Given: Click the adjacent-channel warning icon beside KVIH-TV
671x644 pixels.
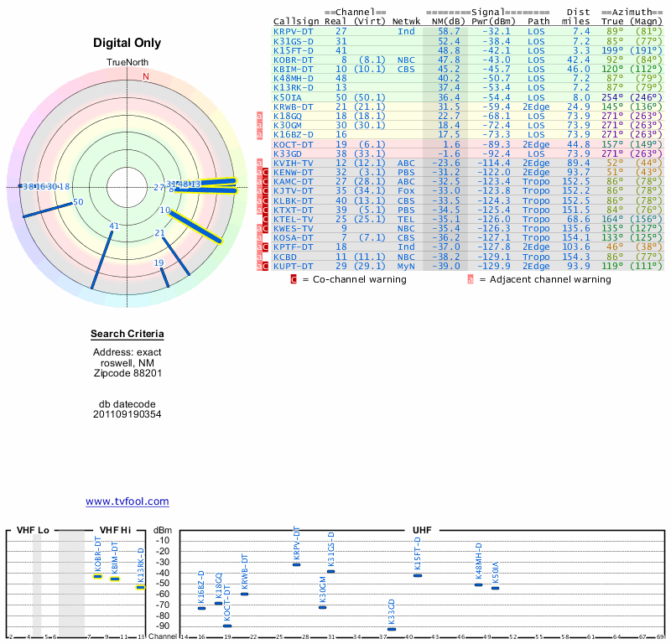Looking at the screenshot, I should click(260, 163).
